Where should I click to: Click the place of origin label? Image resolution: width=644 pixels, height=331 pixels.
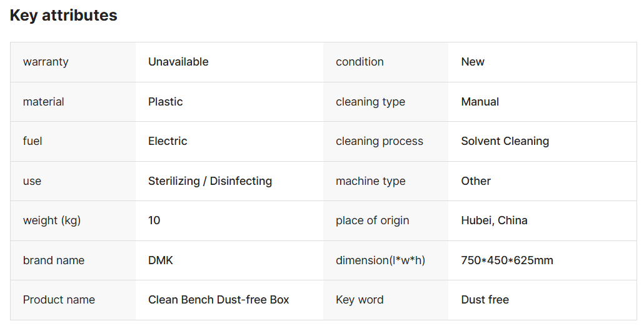coord(373,220)
